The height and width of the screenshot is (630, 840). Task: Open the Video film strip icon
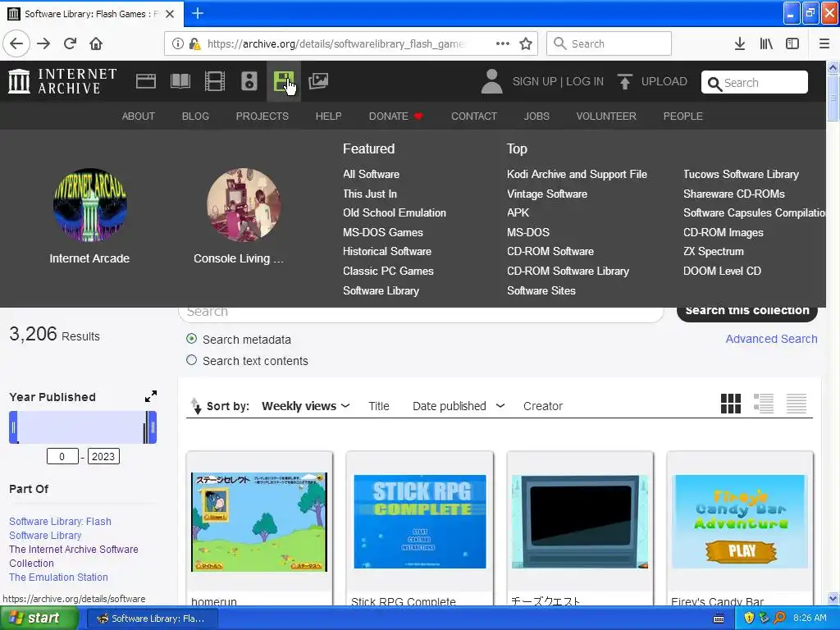click(x=215, y=81)
